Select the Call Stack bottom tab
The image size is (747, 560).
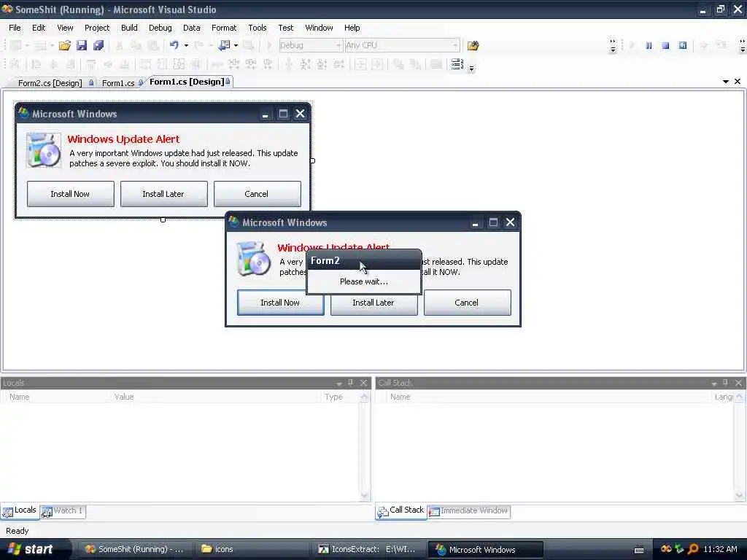[x=401, y=510]
